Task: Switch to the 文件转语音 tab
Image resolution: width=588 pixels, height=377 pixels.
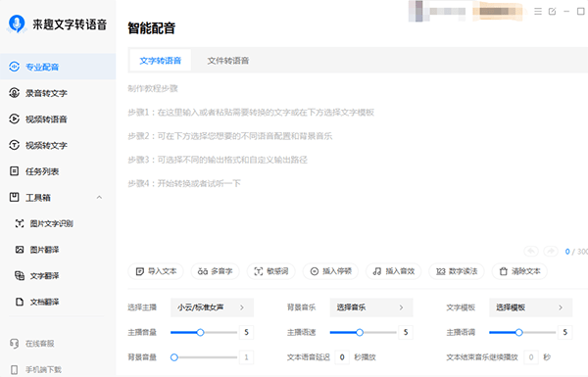Action: pos(228,61)
